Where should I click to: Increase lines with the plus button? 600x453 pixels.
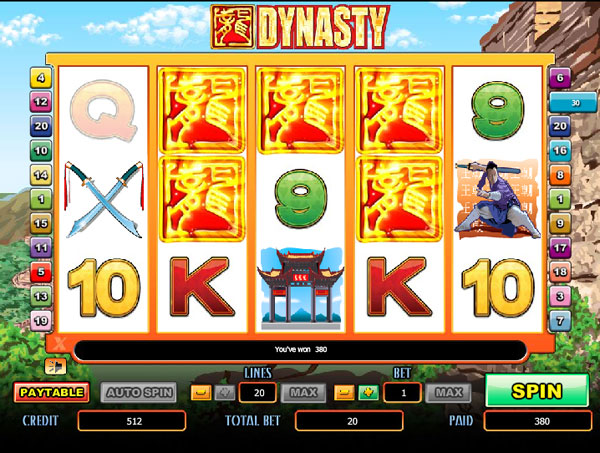pos(225,393)
